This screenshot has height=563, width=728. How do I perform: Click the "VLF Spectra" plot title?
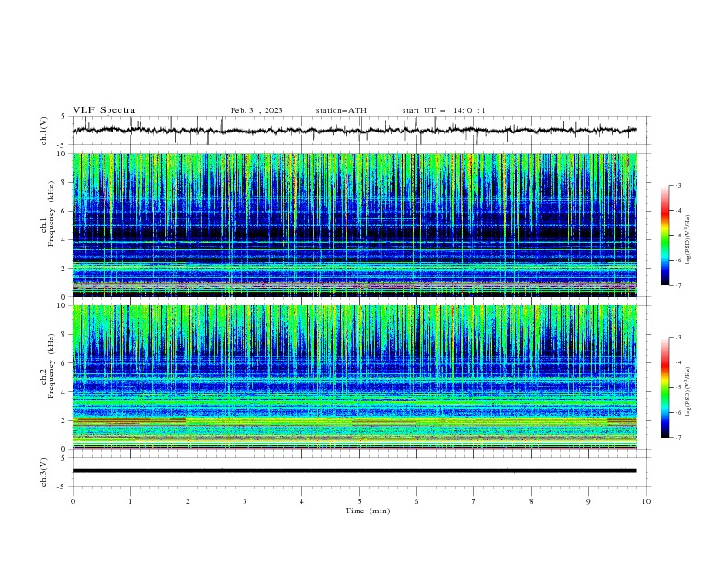click(x=104, y=110)
